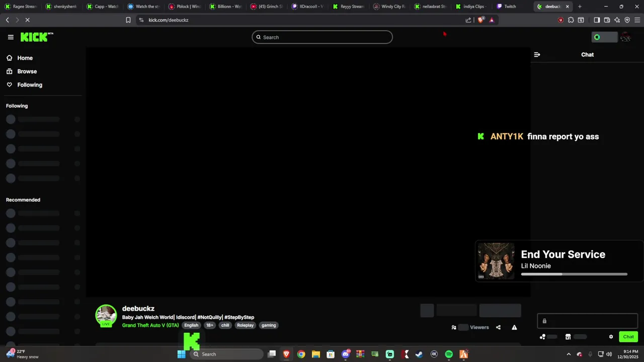Viewport: 644px width, 362px height.
Task: Open the Windows Start menu
Action: (x=182, y=354)
